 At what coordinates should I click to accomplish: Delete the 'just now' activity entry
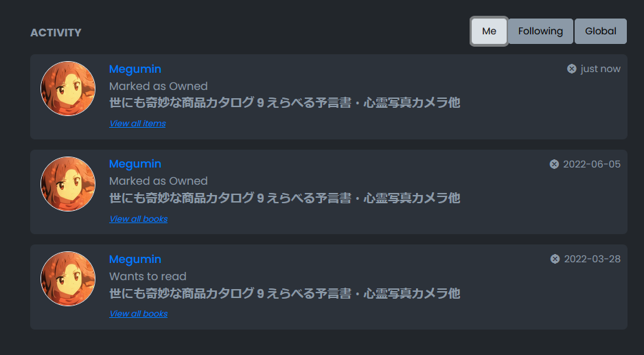point(571,69)
